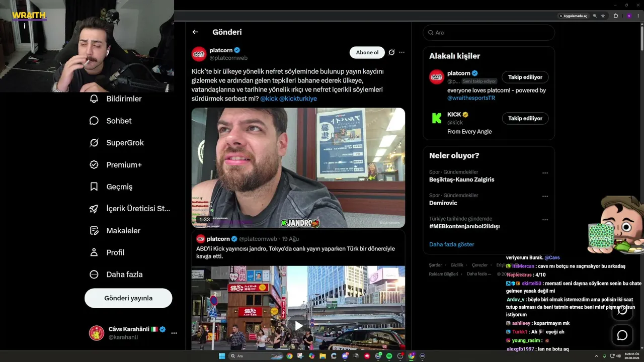Open the Şartlar footer link
This screenshot has width=644, height=362.
(x=435, y=265)
